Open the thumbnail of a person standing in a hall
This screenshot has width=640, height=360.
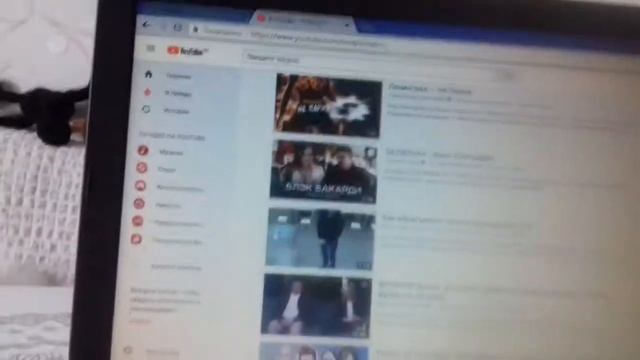320,239
